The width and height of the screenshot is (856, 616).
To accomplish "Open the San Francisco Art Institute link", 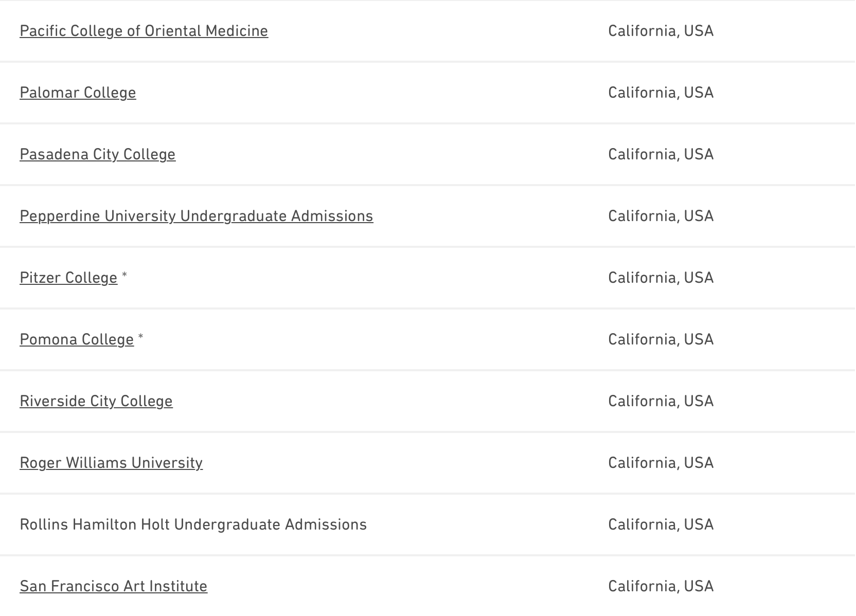I will pos(113,586).
